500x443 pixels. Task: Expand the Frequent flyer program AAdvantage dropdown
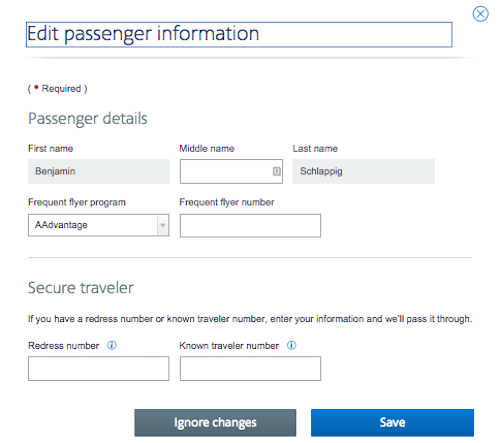coord(98,225)
